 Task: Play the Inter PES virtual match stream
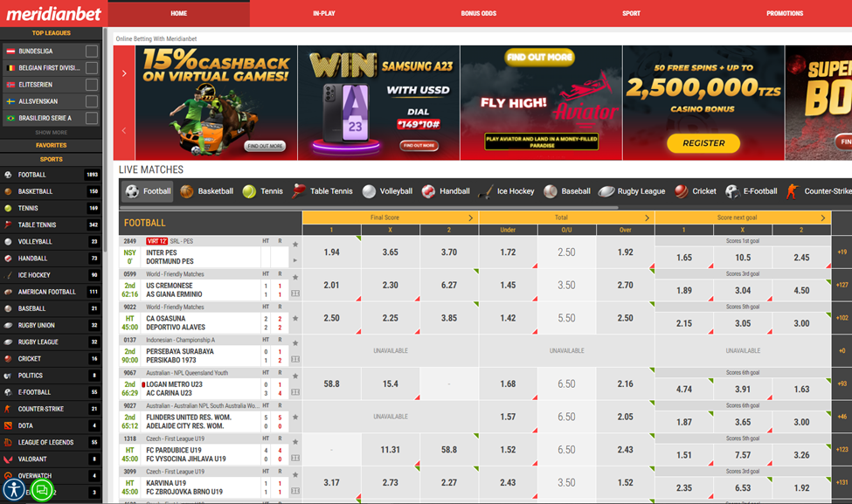(x=295, y=260)
